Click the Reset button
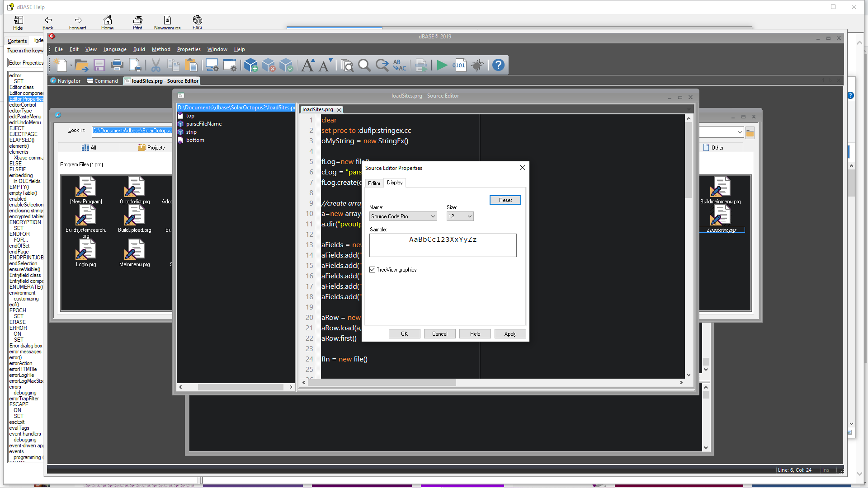 pos(505,200)
